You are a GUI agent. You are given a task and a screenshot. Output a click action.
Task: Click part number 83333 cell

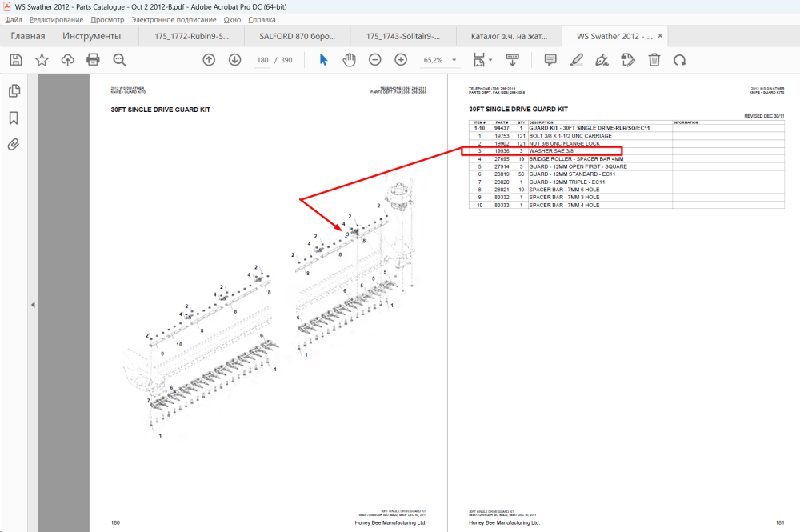point(502,205)
